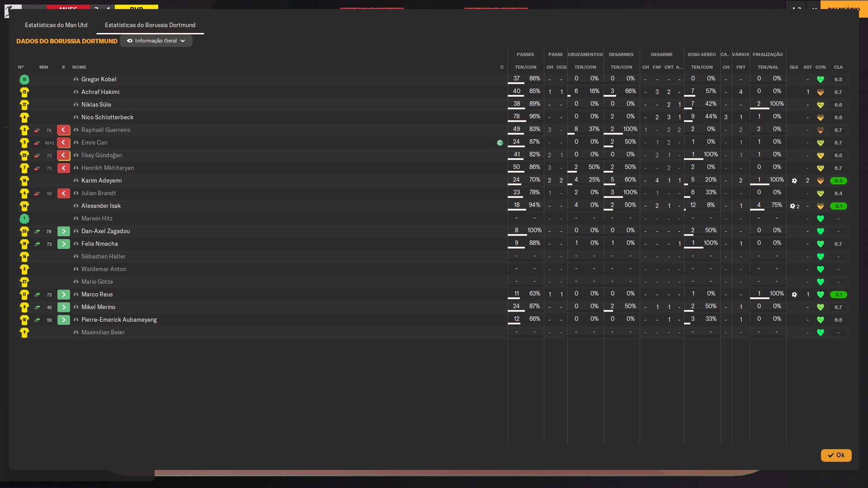
Task: Switch to Estatísticas do Man Utd tab
Action: 56,25
